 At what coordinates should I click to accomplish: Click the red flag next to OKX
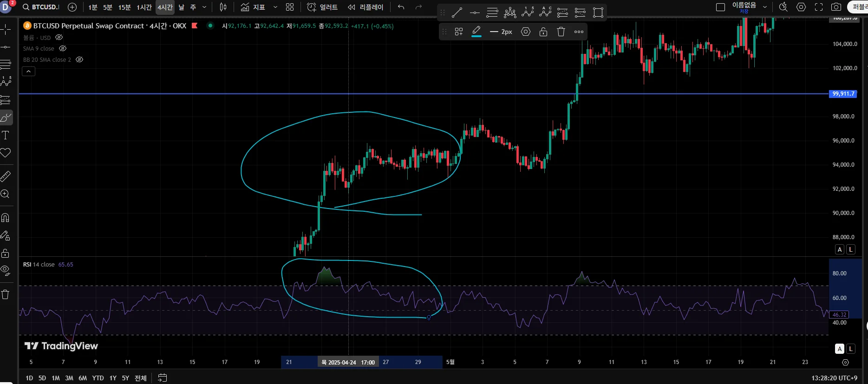coord(195,26)
